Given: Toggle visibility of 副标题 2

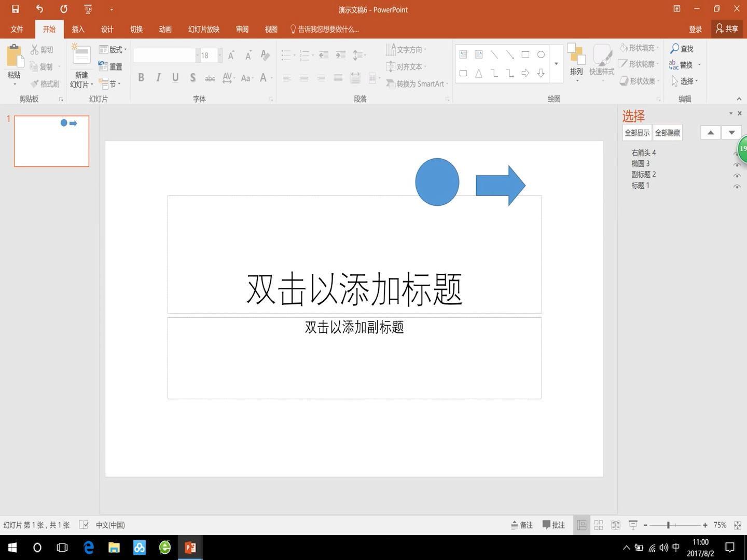Looking at the screenshot, I should click(737, 175).
